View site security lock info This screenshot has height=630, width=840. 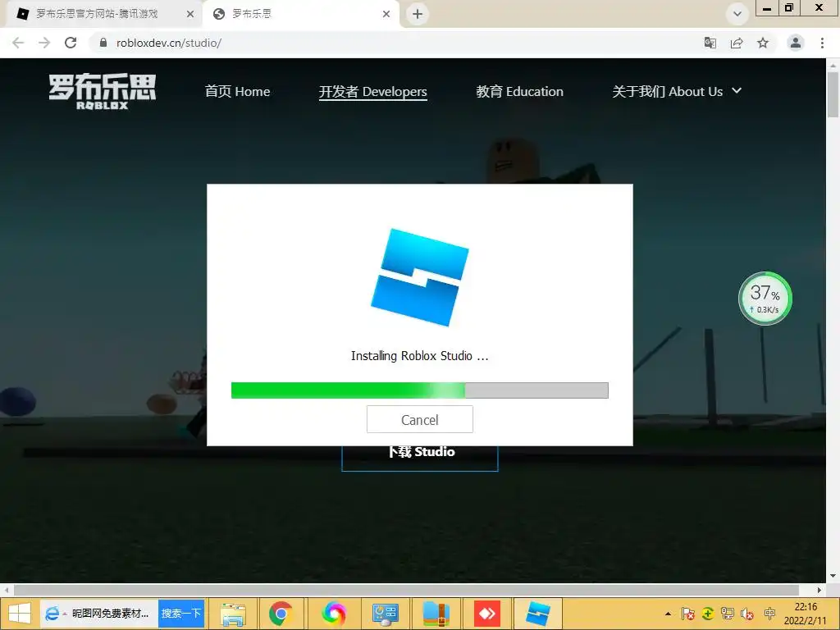pos(103,43)
